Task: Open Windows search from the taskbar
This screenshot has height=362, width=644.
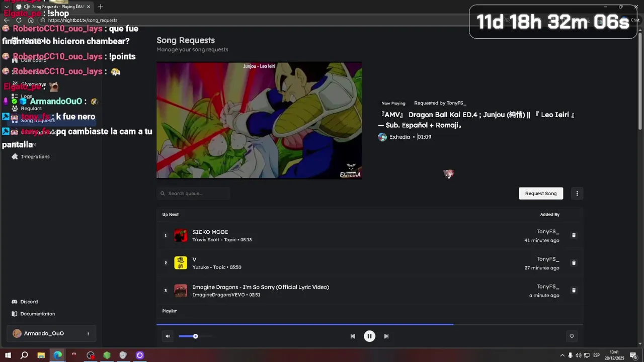Action: (24, 355)
